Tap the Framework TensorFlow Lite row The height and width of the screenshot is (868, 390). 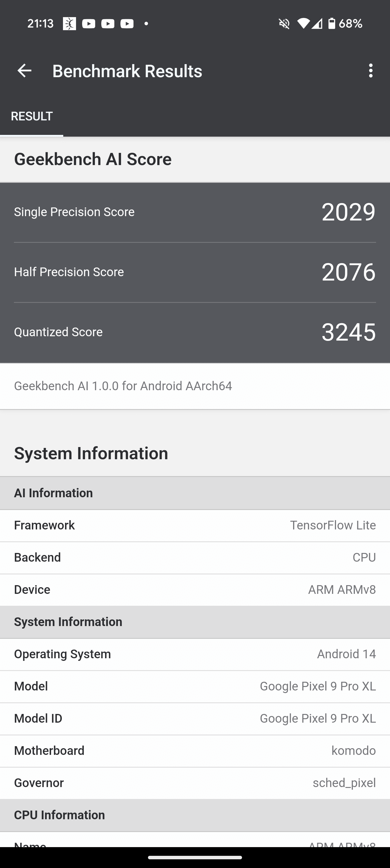(195, 525)
